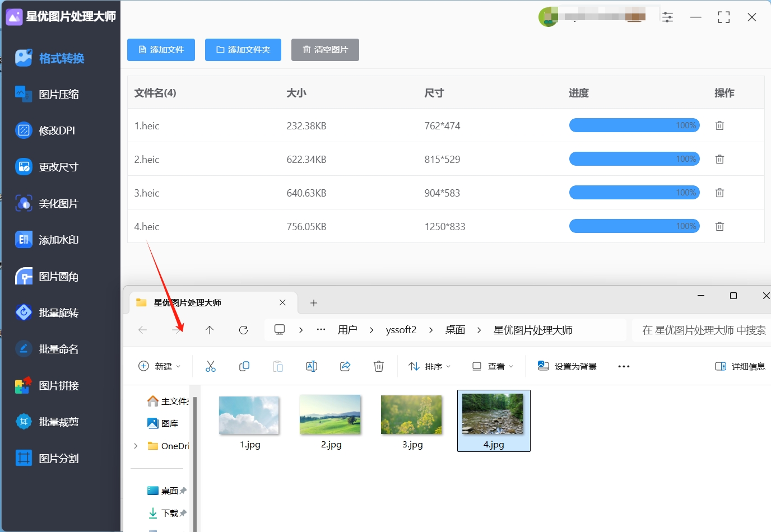Expand the chevron after yssoft2 in address bar
Screen dimensions: 771x532
(431, 330)
